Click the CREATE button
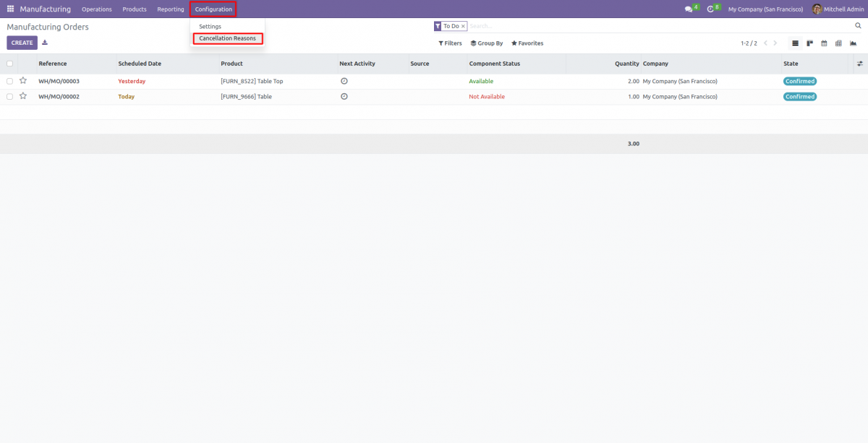The height and width of the screenshot is (443, 868). click(x=22, y=43)
